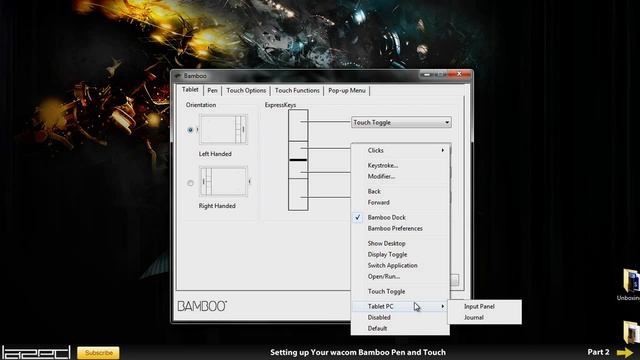Switch to Touch Functions tab
This screenshot has height=360, width=640.
tap(297, 91)
